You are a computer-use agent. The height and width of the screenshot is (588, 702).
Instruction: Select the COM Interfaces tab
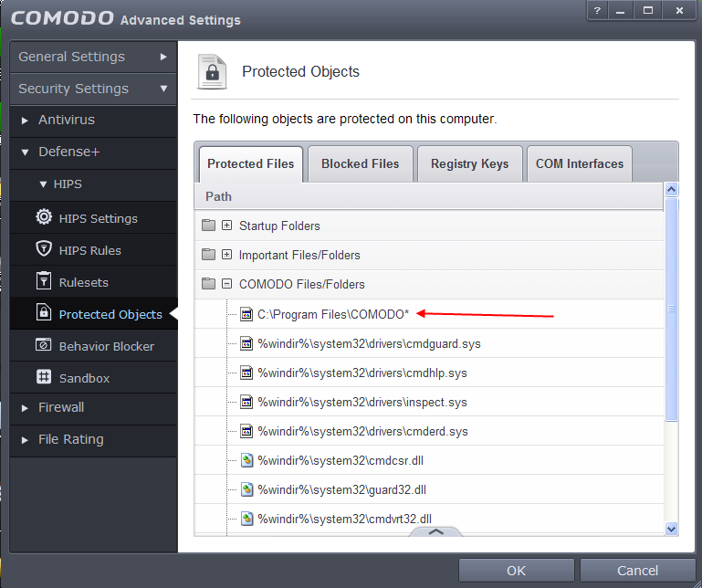580,164
